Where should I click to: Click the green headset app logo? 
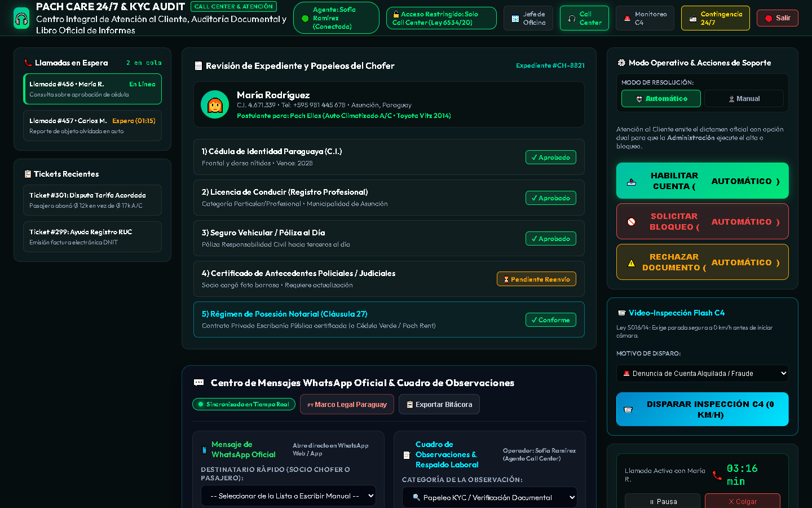pos(21,18)
